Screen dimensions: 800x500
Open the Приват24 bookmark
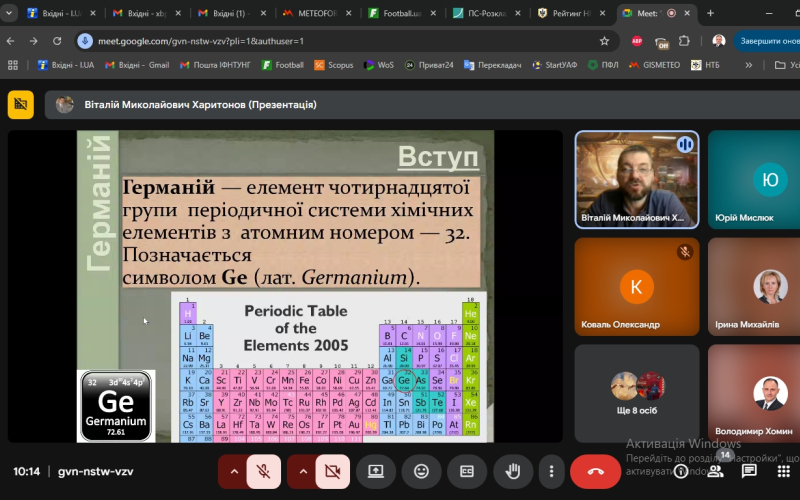(x=430, y=65)
